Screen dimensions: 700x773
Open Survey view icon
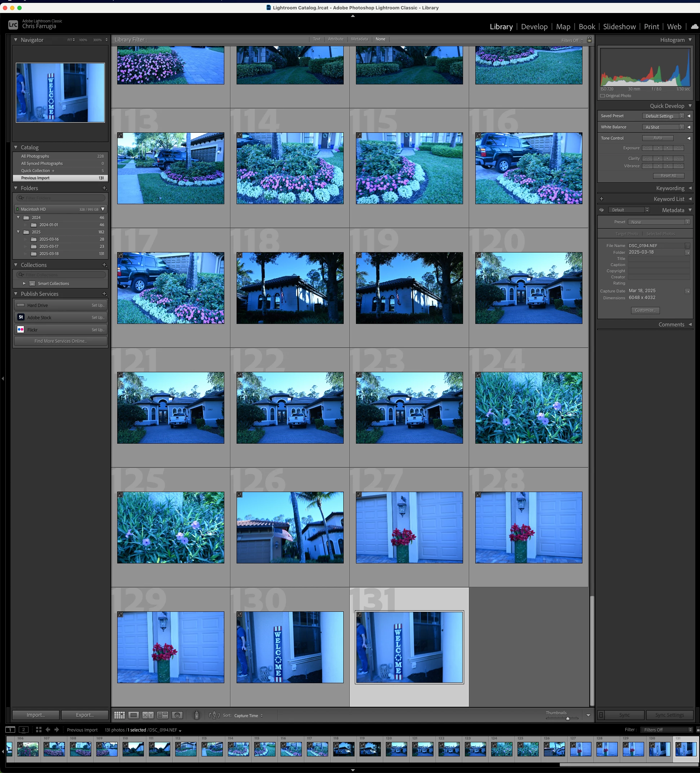pos(163,715)
